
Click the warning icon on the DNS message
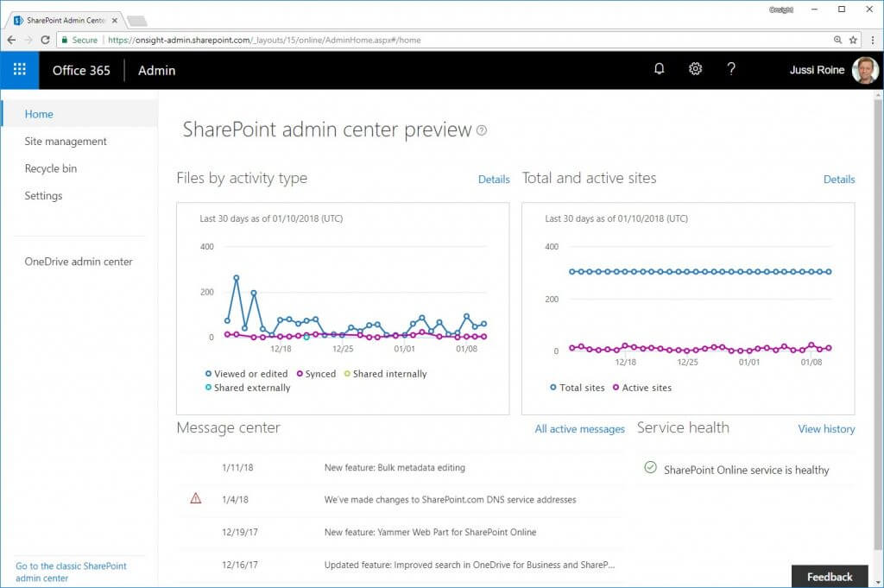tap(196, 498)
